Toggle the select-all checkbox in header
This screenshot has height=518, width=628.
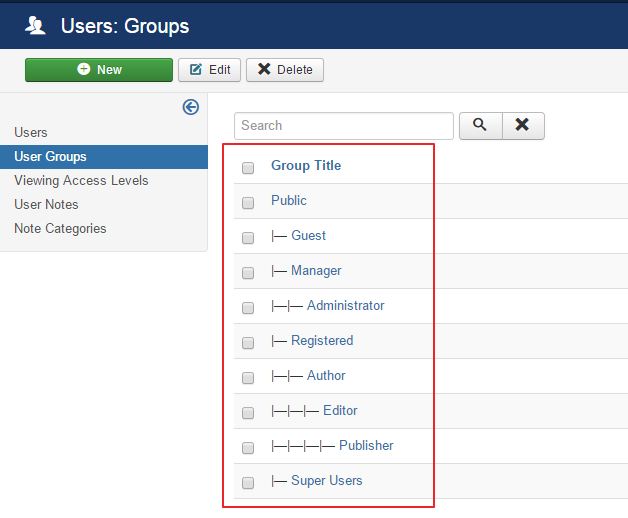point(248,168)
